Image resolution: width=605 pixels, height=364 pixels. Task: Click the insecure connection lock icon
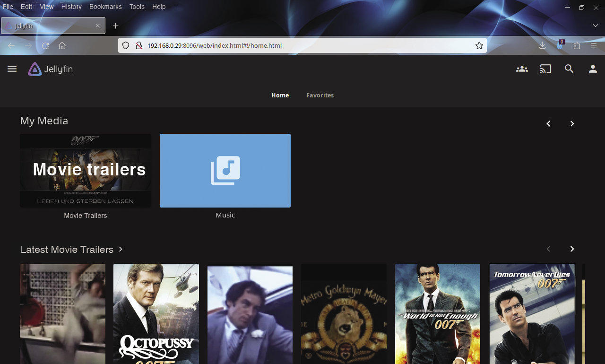pos(139,45)
